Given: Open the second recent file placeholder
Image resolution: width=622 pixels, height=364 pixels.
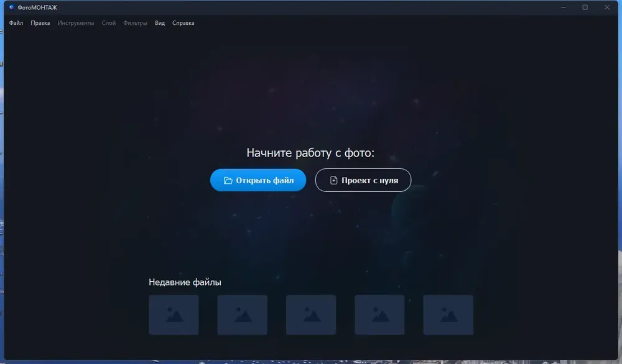Looking at the screenshot, I should point(243,315).
